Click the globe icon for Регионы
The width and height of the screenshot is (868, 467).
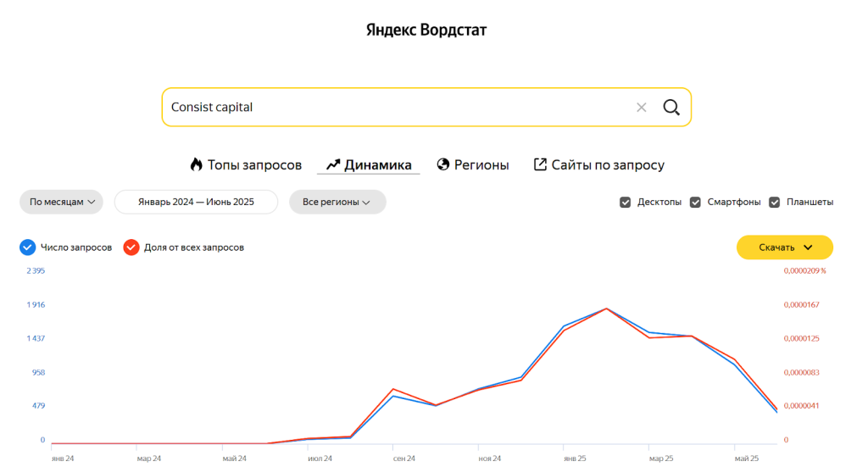click(442, 164)
